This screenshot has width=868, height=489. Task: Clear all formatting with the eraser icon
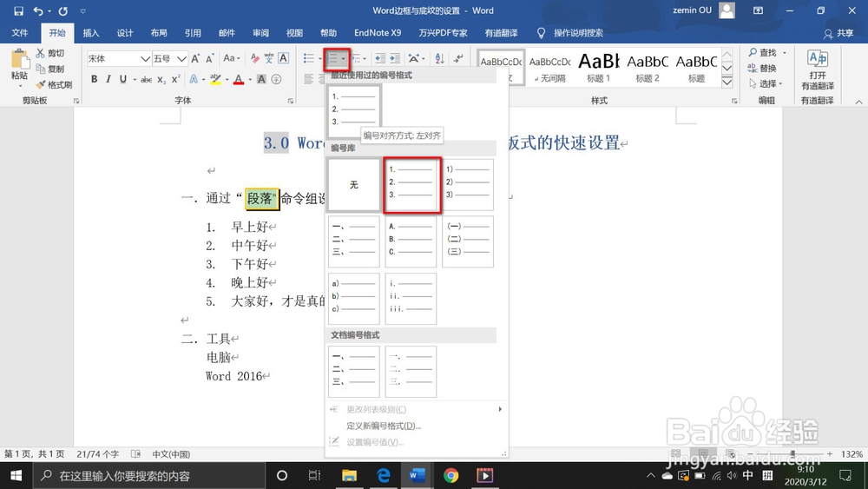pyautogui.click(x=254, y=58)
